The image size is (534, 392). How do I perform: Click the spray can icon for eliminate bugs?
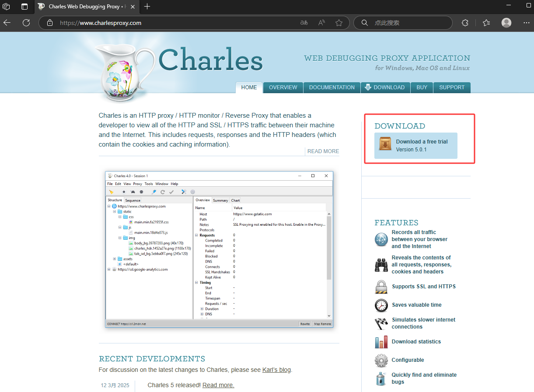tap(381, 378)
